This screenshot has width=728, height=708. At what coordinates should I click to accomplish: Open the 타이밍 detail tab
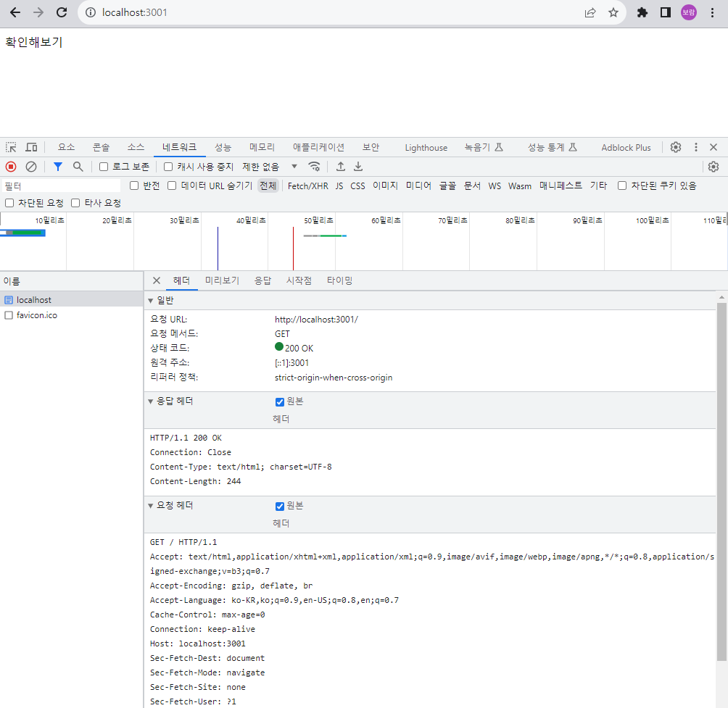[339, 280]
